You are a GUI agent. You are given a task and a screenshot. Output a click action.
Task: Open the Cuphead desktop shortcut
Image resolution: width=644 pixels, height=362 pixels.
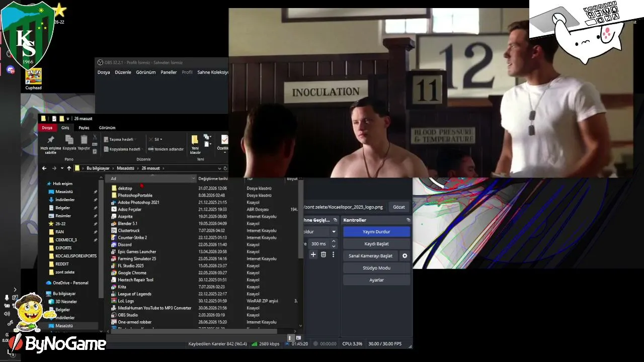(x=34, y=79)
